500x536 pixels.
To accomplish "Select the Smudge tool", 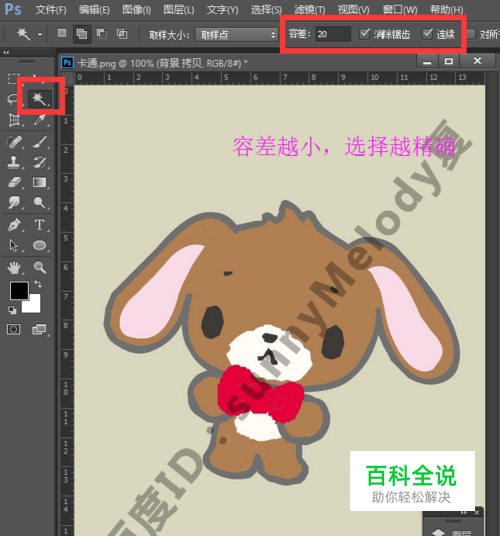I will click(x=14, y=202).
